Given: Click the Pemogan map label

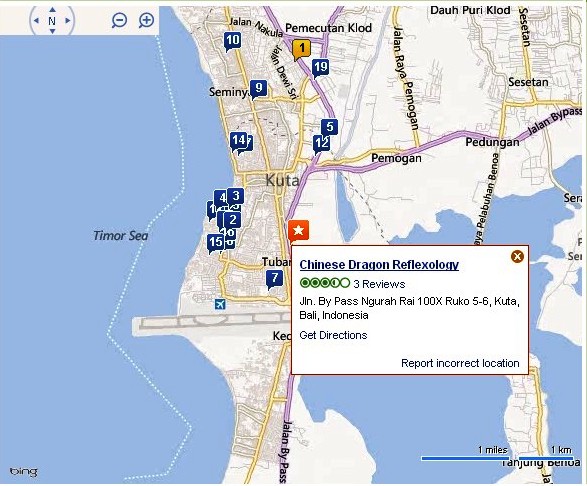Looking at the screenshot, I should pos(396,158).
